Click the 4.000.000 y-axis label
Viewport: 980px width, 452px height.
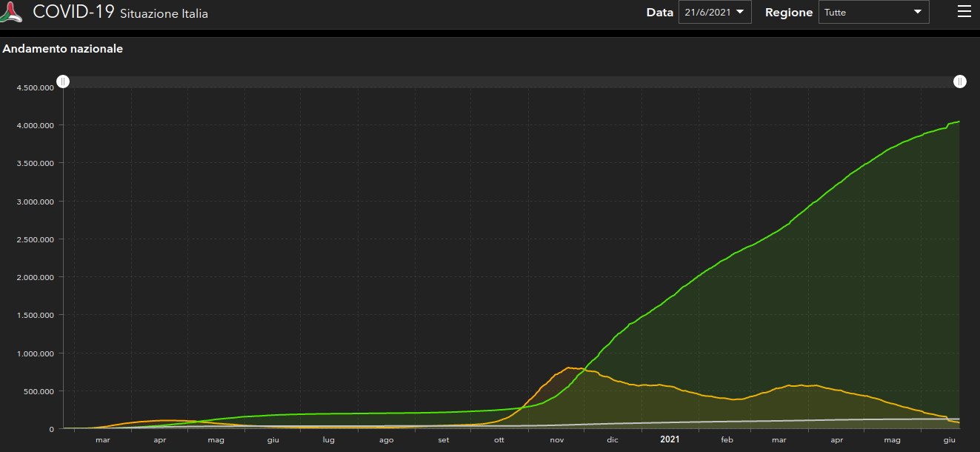[36, 125]
